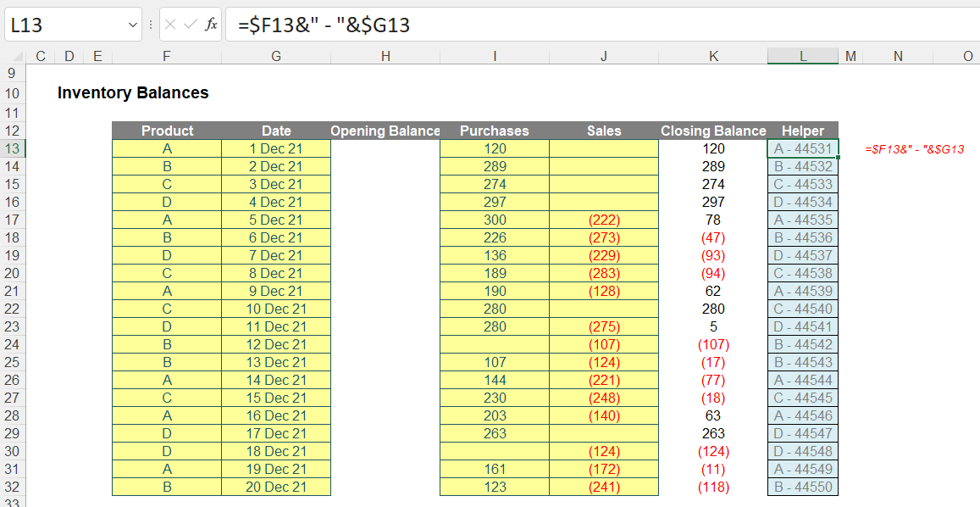Click the Product header cell
Viewport: 980px width, 507px height.
click(167, 131)
